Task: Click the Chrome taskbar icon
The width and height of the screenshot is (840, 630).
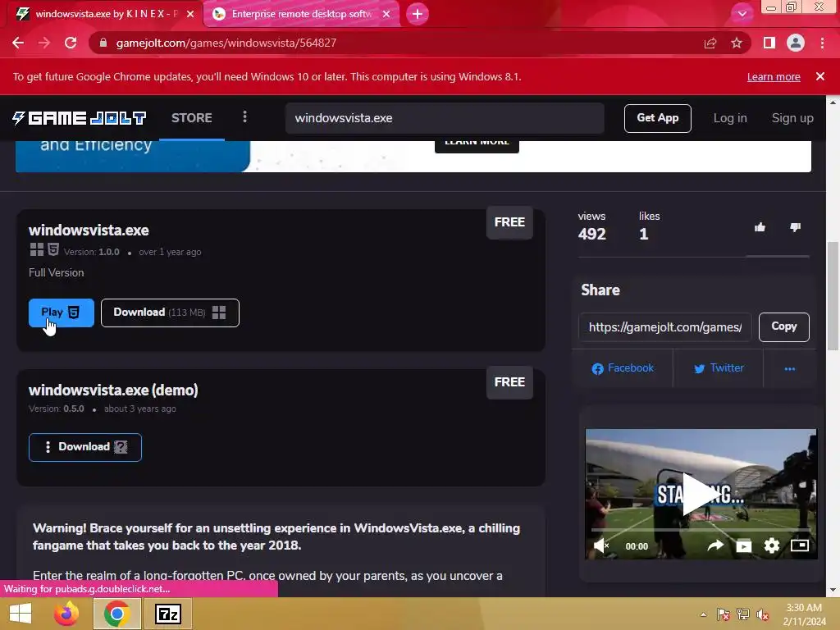Action: 116,614
